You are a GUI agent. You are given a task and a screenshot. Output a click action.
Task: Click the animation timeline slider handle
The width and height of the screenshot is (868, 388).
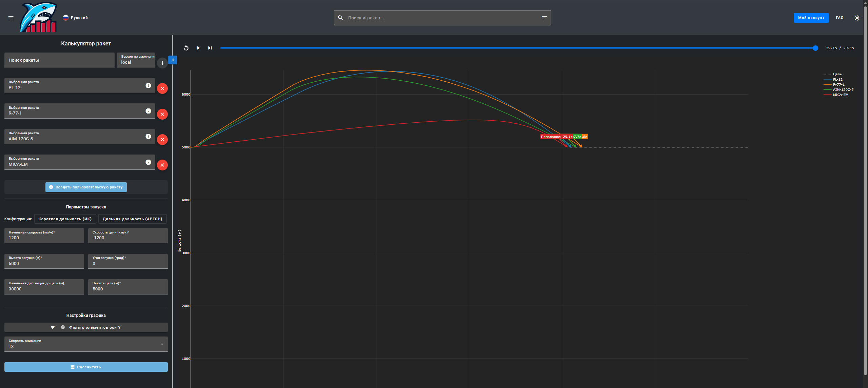[x=815, y=48]
